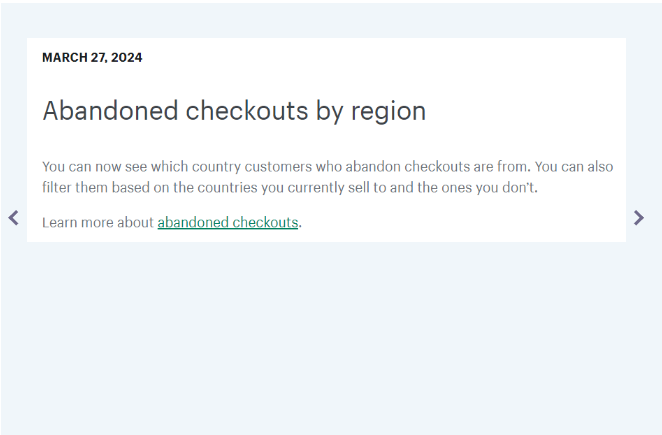Viewport: 662px width, 435px height.
Task: Click the MARCH 27, 2024 date label
Action: pyautogui.click(x=92, y=58)
